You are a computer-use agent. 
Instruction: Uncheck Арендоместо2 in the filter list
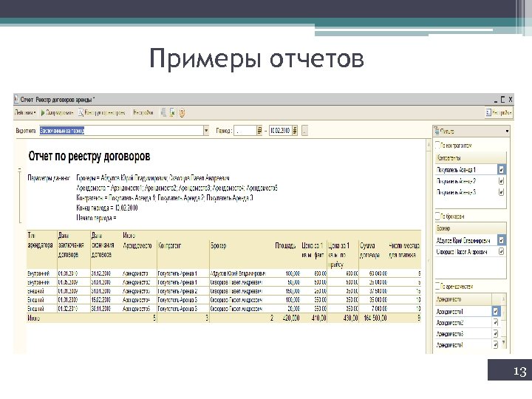[x=496, y=322]
